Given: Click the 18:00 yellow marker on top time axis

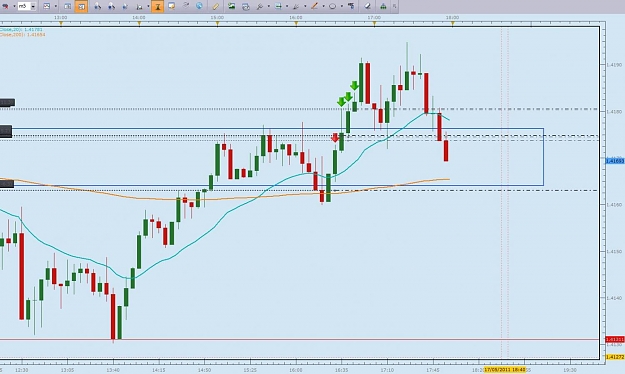Looking at the screenshot, I should point(452,24).
